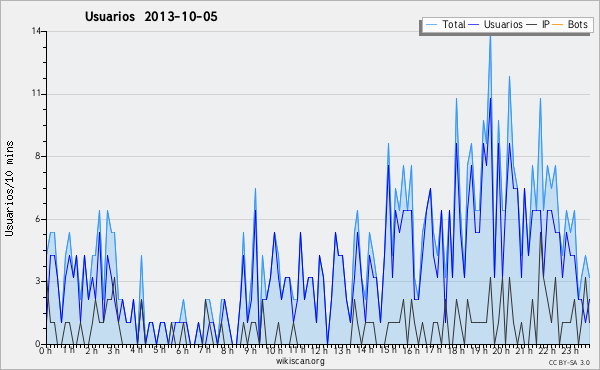The image size is (600, 370).
Task: Click the x-axis label "23 h"
Action: (x=570, y=350)
